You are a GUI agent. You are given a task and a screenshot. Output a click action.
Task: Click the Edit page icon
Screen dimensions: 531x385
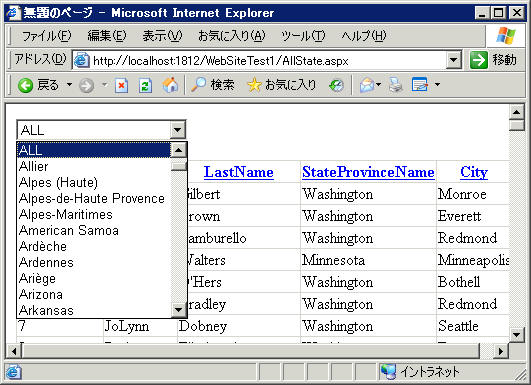pos(420,85)
